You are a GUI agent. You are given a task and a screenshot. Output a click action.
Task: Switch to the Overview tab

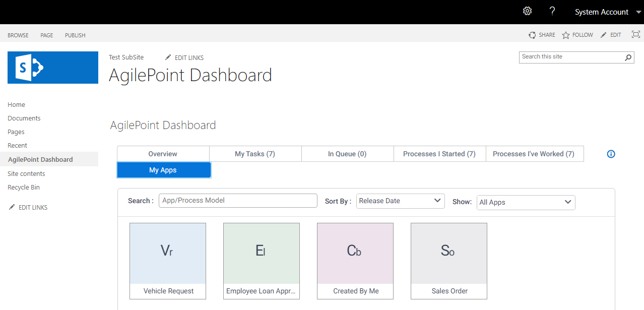(163, 154)
